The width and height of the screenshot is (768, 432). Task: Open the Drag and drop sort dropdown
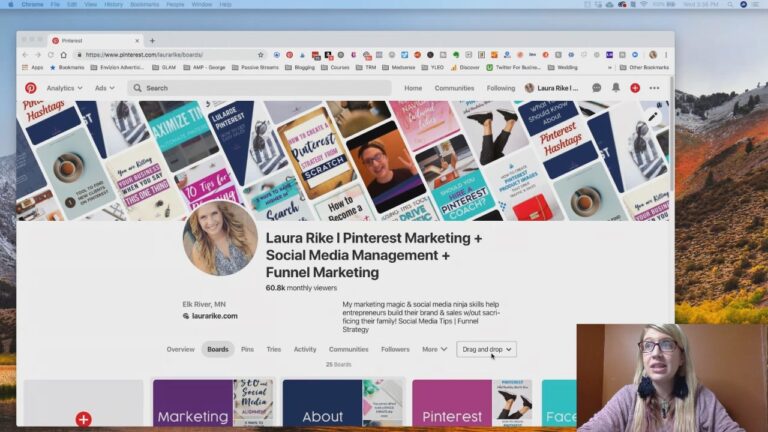tap(486, 349)
